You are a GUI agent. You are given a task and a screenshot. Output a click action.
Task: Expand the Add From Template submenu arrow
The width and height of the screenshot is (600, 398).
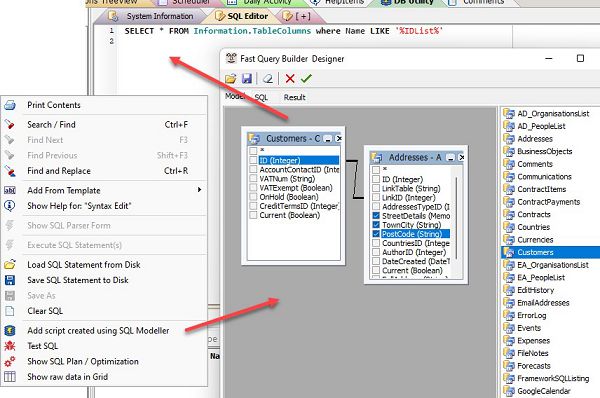point(199,190)
